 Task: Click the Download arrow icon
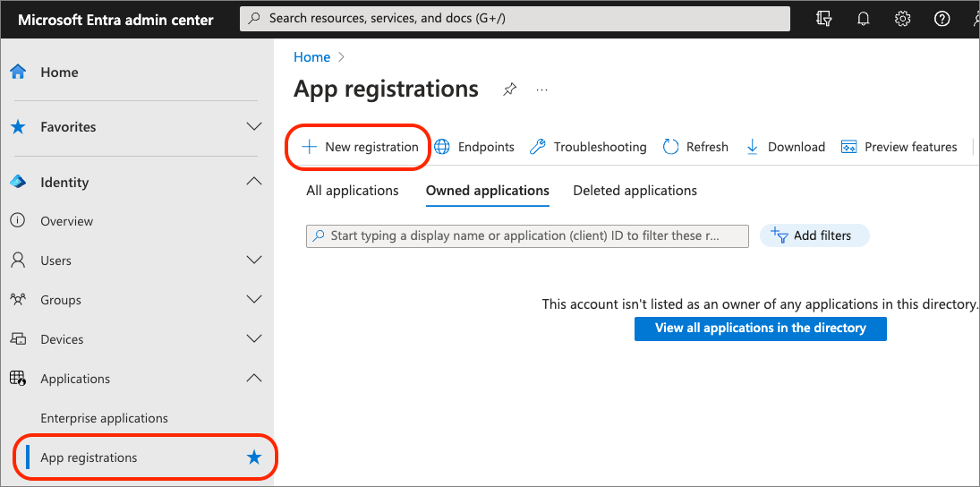[x=753, y=147]
